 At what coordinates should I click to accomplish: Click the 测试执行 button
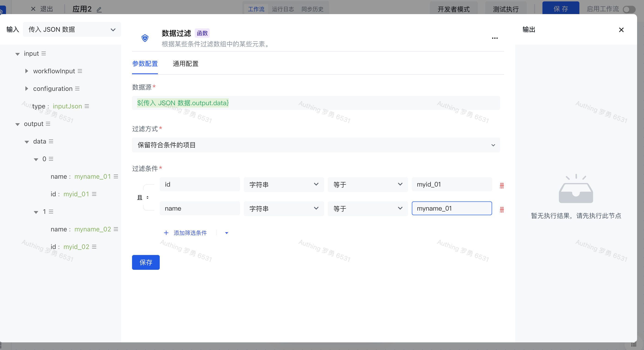506,9
